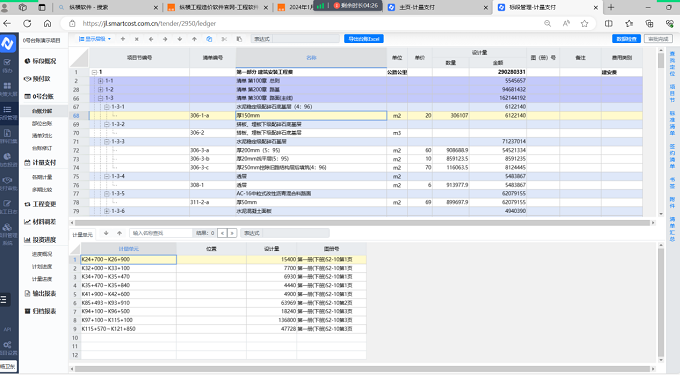Image resolution: width=680 pixels, height=375 pixels.
Task: Click the paste clipboard icon in toolbar
Action: (x=239, y=39)
